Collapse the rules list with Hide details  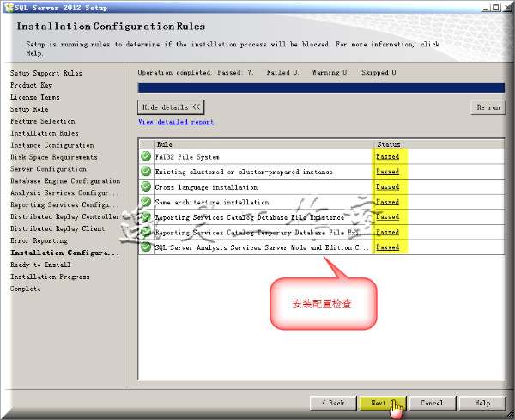(171, 107)
